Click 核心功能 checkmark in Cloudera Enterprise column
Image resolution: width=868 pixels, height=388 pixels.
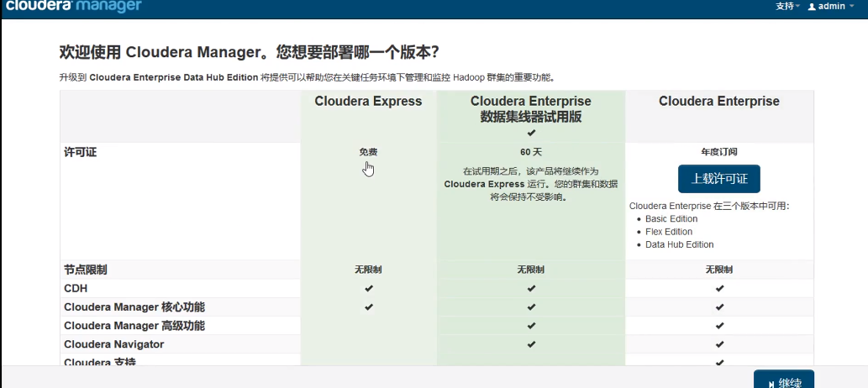coord(719,307)
